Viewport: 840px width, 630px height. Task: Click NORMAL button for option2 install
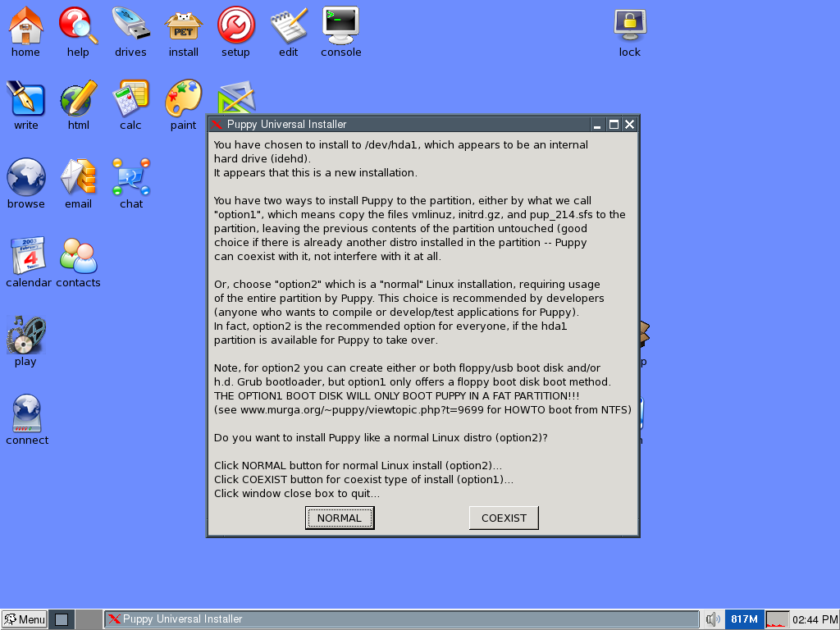point(340,518)
